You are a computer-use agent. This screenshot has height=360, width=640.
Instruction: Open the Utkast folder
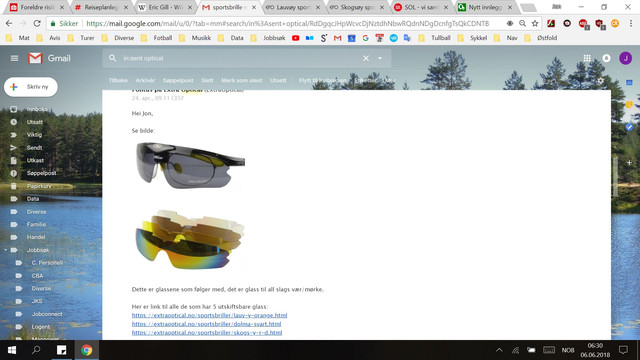[35, 160]
